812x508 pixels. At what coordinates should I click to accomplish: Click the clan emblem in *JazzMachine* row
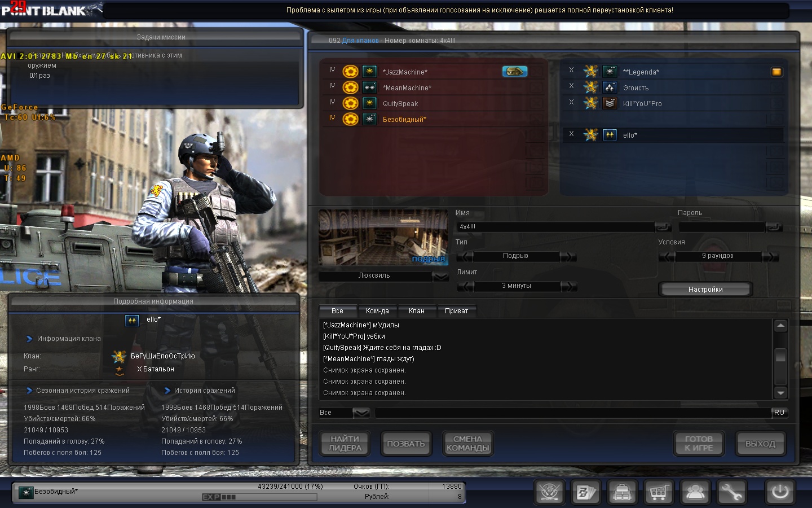351,72
